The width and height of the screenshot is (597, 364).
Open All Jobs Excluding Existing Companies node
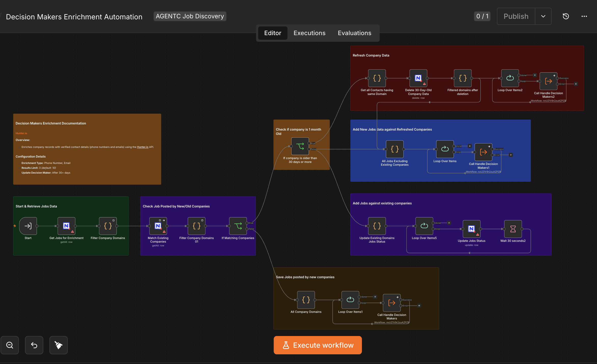(395, 149)
